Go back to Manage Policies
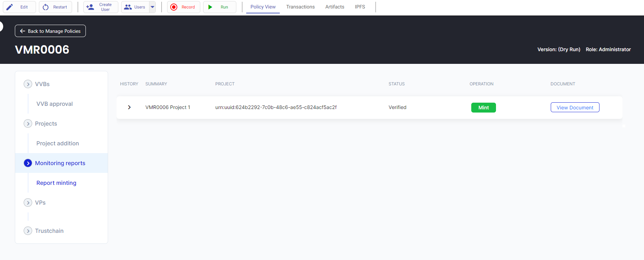Screen dimensions: 644x260 tap(50, 31)
